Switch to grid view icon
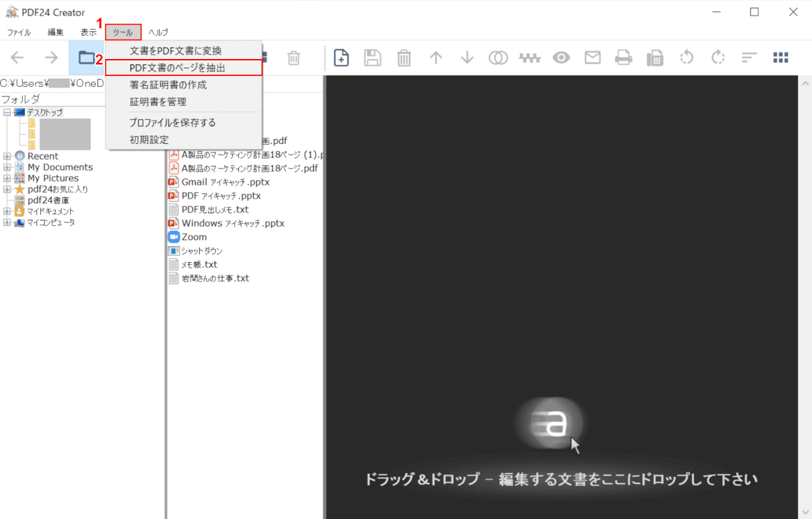Screen dimensions: 812x519 [x=781, y=58]
